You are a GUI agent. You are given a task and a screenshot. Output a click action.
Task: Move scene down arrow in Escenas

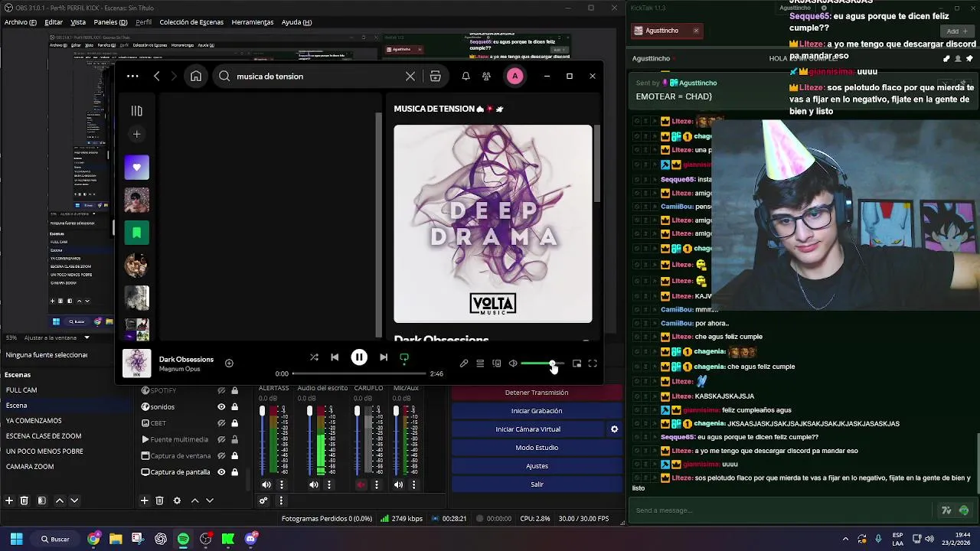point(74,500)
